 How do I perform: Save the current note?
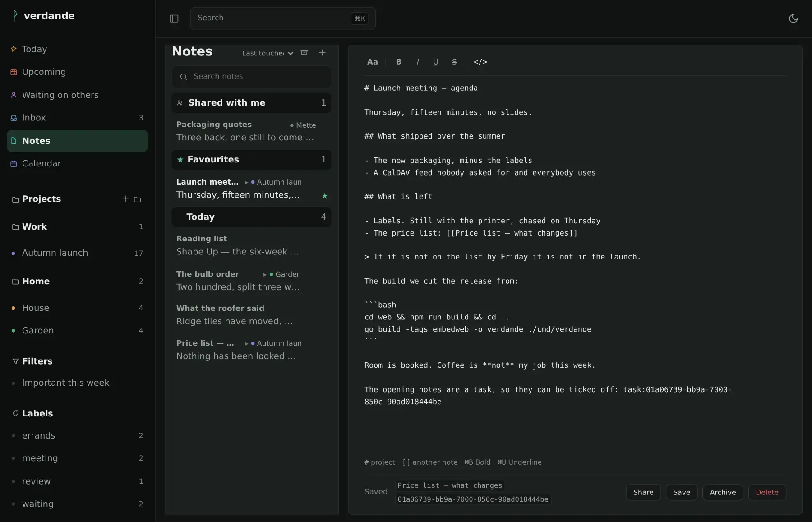click(682, 492)
